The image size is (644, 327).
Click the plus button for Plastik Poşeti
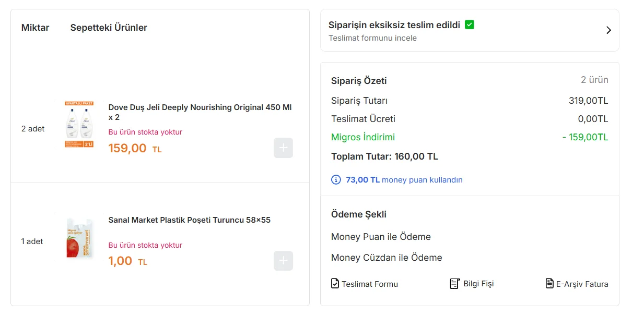[283, 261]
